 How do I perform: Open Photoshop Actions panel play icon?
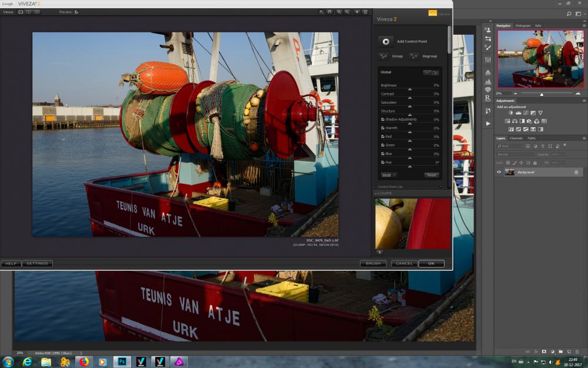point(488,123)
